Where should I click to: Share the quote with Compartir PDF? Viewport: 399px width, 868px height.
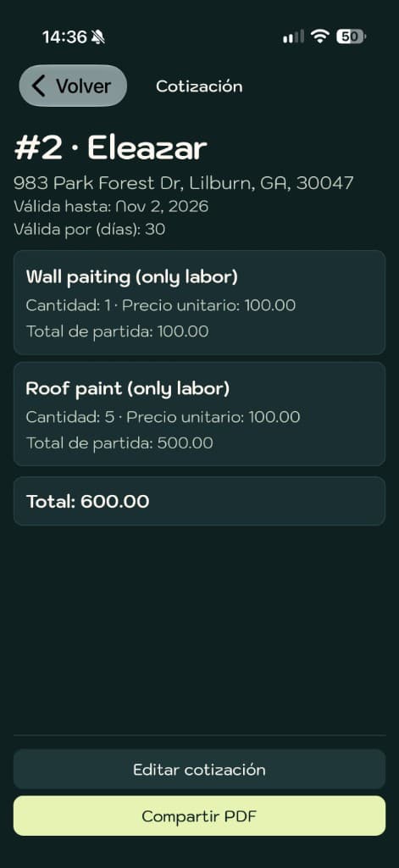199,816
